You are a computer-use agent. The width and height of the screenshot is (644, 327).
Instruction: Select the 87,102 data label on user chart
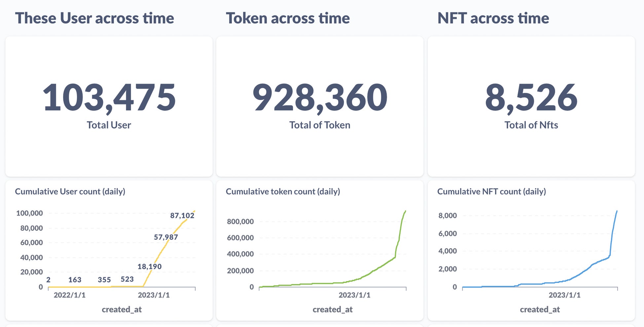(182, 216)
